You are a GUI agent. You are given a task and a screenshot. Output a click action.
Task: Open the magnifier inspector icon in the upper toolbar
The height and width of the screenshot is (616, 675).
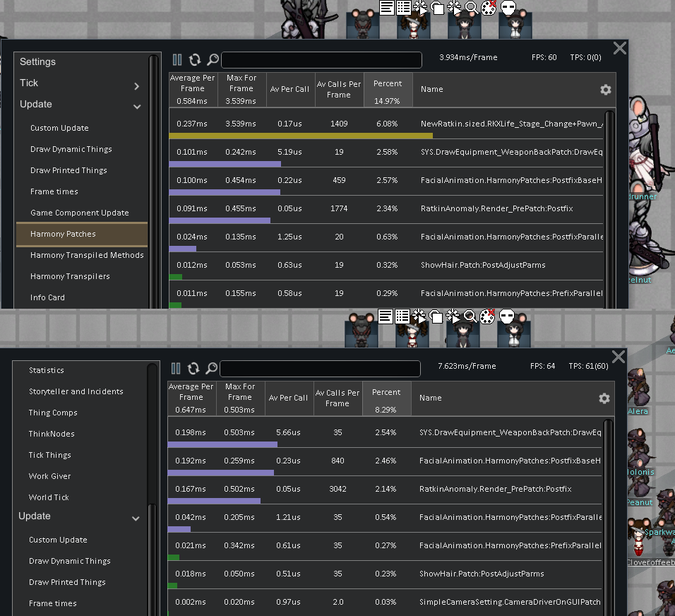(472, 7)
